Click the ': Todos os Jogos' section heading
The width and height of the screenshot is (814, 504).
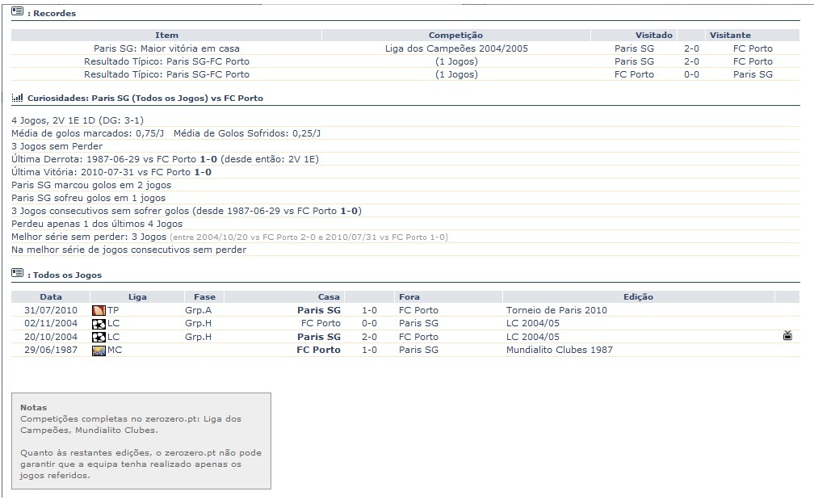click(65, 275)
